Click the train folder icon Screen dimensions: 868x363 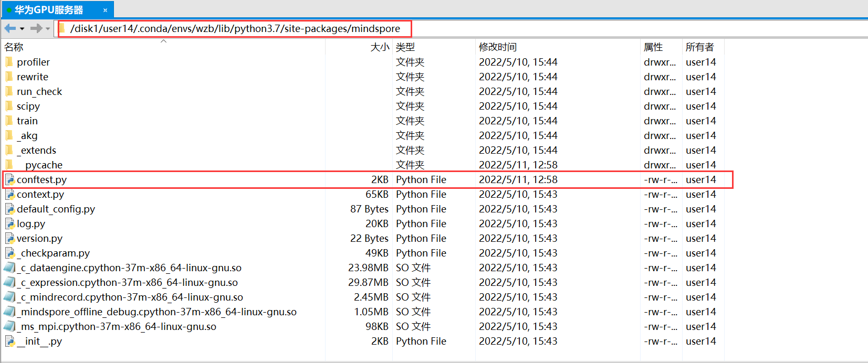tap(9, 121)
